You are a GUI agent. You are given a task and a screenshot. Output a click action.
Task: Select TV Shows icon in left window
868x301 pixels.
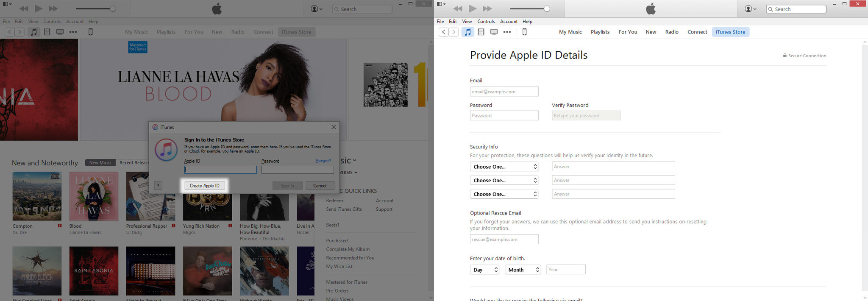coord(60,32)
